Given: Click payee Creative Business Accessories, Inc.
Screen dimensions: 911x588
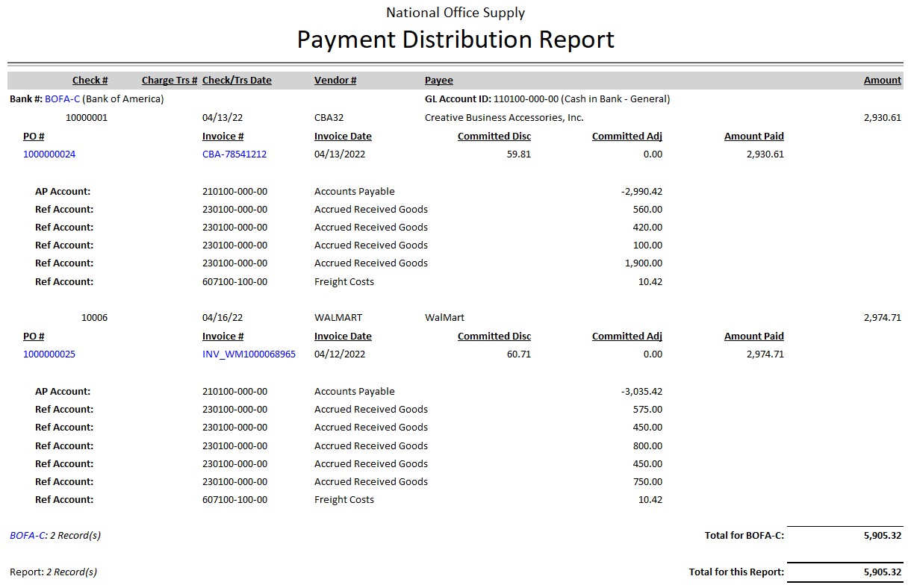Looking at the screenshot, I should tap(504, 117).
